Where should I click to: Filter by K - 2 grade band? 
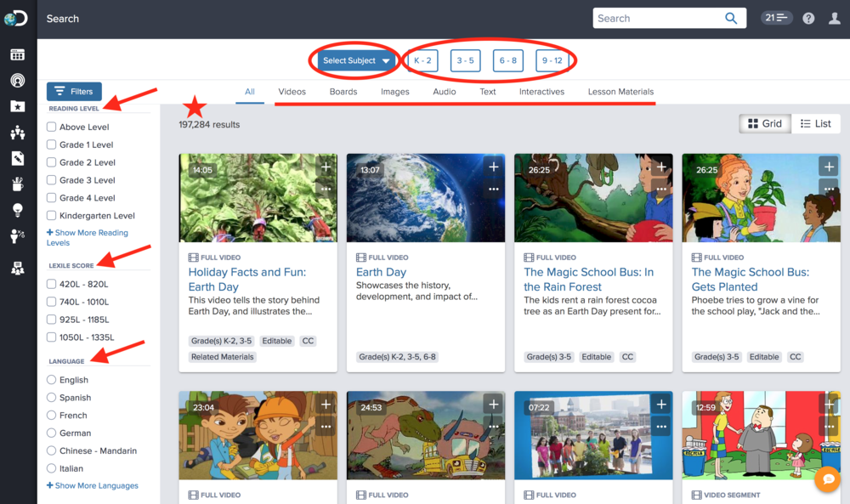[422, 60]
